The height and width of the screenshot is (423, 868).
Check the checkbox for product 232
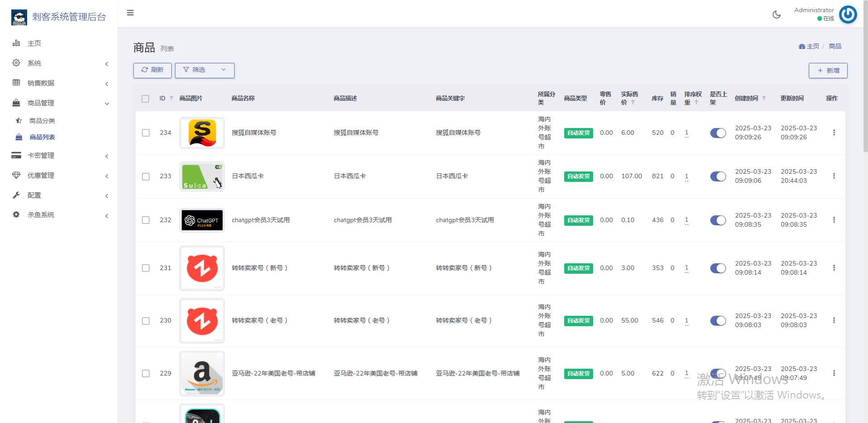click(146, 220)
